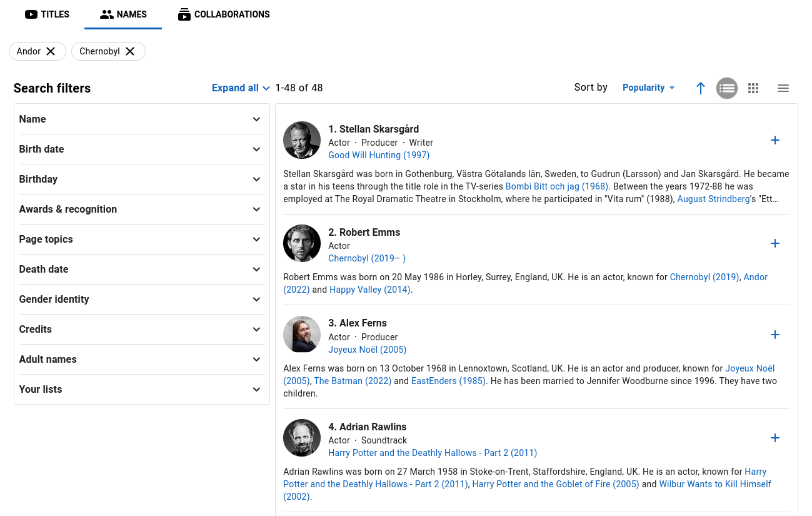This screenshot has height=516, width=812.
Task: Open the Collaborations tab
Action: (224, 14)
